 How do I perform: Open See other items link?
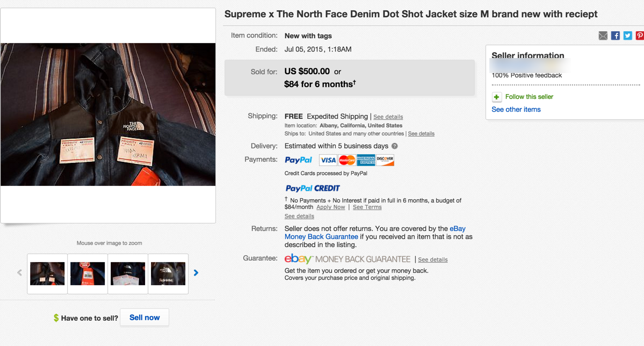[x=516, y=109]
